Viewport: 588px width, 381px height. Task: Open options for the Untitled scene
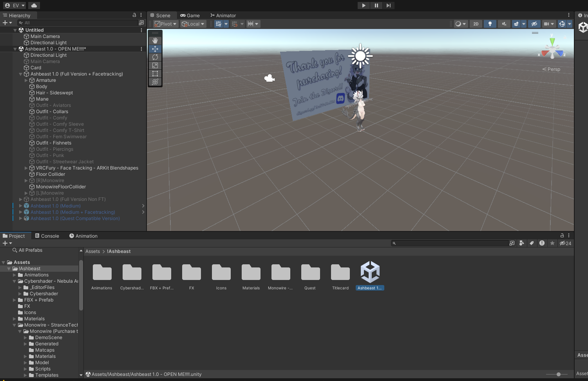click(x=141, y=30)
